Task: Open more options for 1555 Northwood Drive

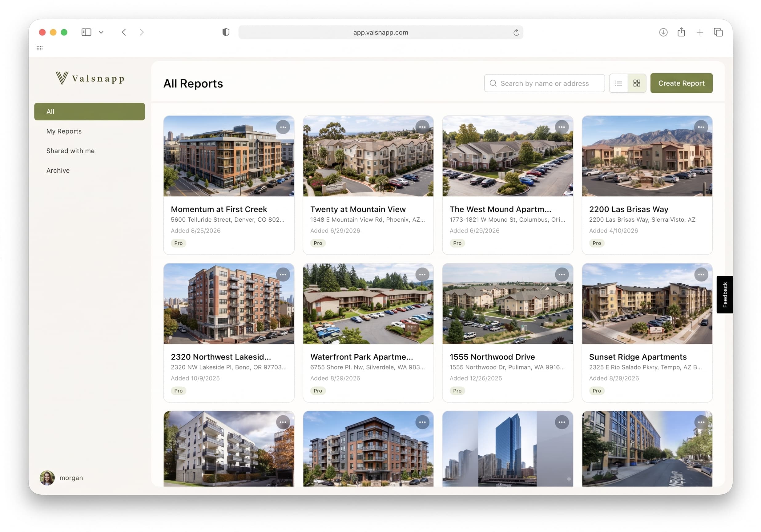Action: coord(562,274)
